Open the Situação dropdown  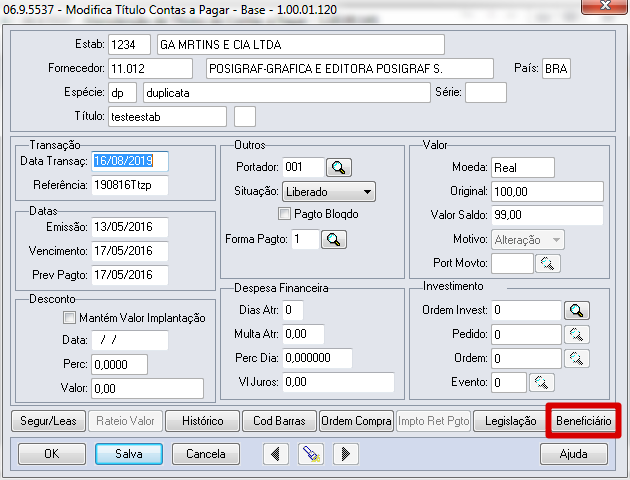(329, 192)
